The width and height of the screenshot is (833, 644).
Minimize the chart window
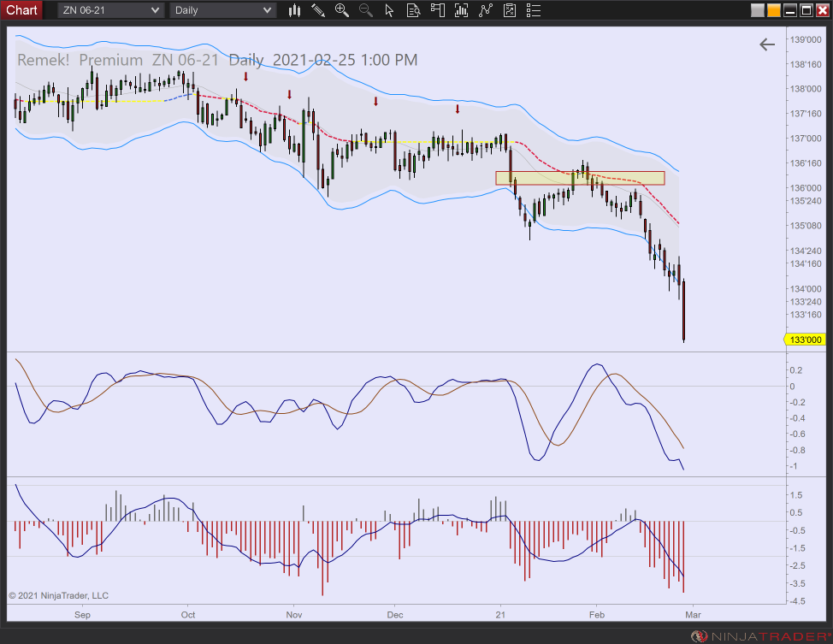[x=790, y=10]
